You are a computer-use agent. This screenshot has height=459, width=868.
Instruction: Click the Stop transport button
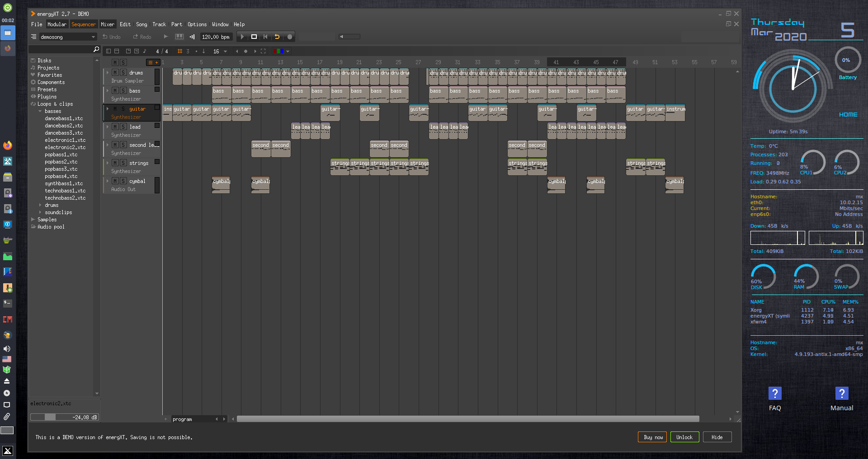254,37
